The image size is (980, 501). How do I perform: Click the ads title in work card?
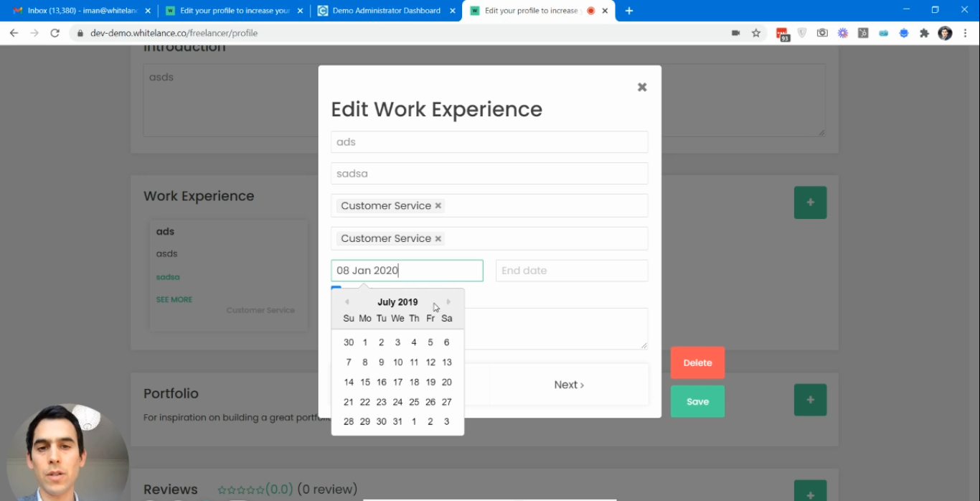pos(165,232)
